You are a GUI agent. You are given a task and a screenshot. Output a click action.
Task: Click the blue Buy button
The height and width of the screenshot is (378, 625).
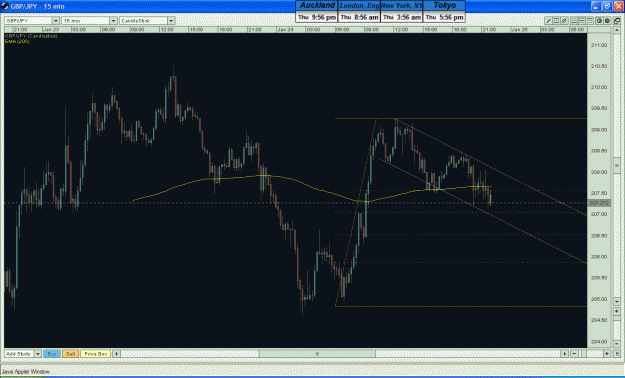(51, 354)
